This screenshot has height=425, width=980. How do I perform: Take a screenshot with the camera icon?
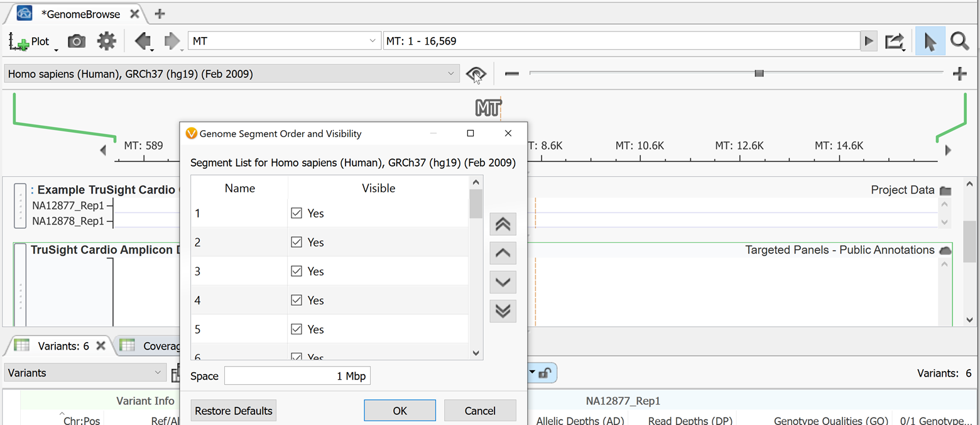(x=76, y=41)
